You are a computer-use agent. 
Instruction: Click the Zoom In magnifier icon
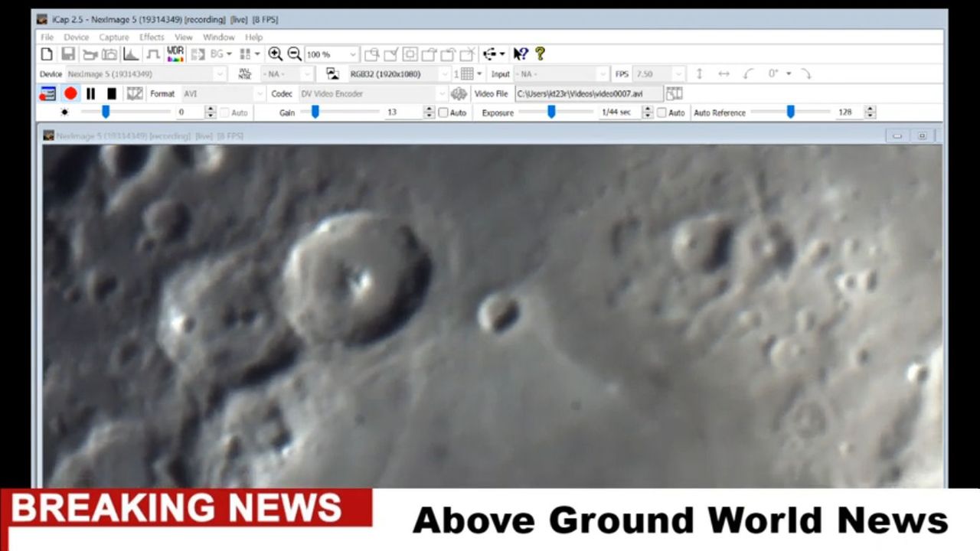pos(276,54)
